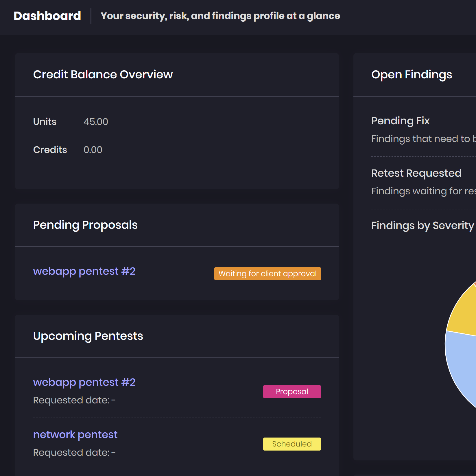Click the yellow Scheduled status badge
Image resolution: width=476 pixels, height=476 pixels.
tap(292, 444)
